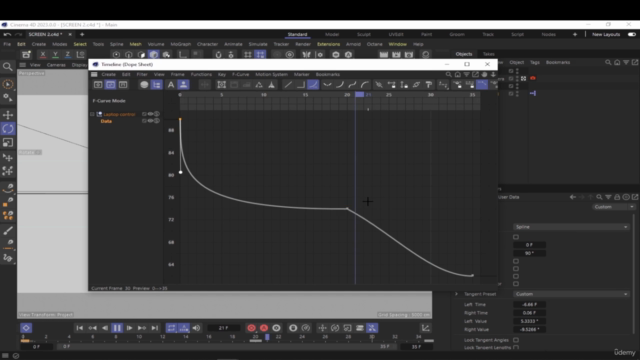Toggle the New Layouts switch
The image size is (640, 360).
click(632, 34)
